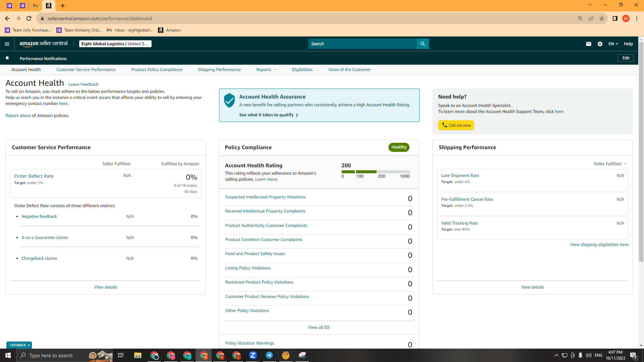The height and width of the screenshot is (362, 644).
Task: Click View all (0) policy link
Action: click(x=319, y=327)
